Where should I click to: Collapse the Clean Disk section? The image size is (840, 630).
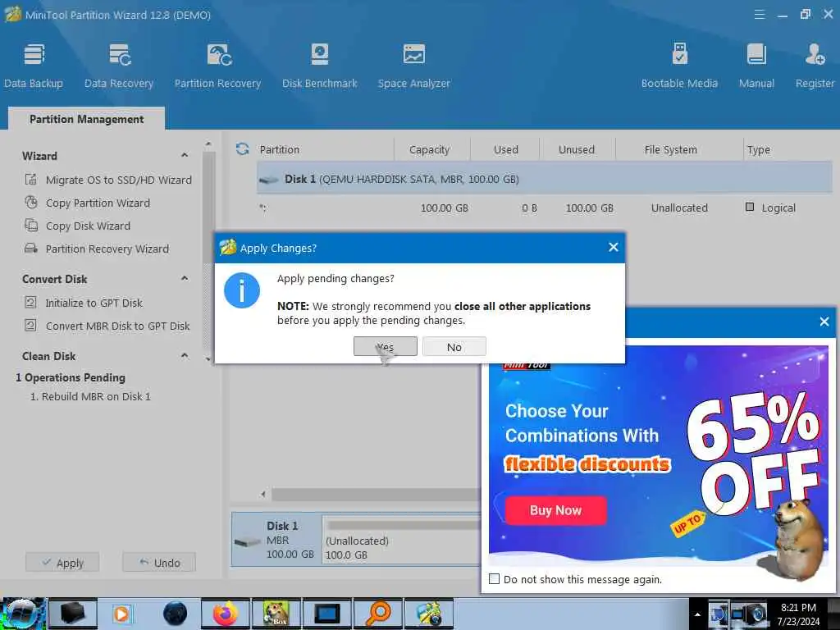185,356
